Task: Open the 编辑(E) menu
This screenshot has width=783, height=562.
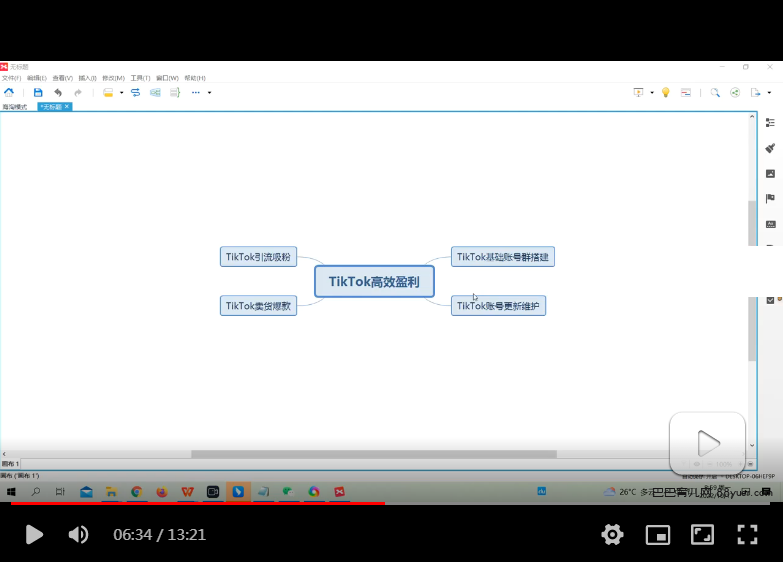Action: [36, 78]
